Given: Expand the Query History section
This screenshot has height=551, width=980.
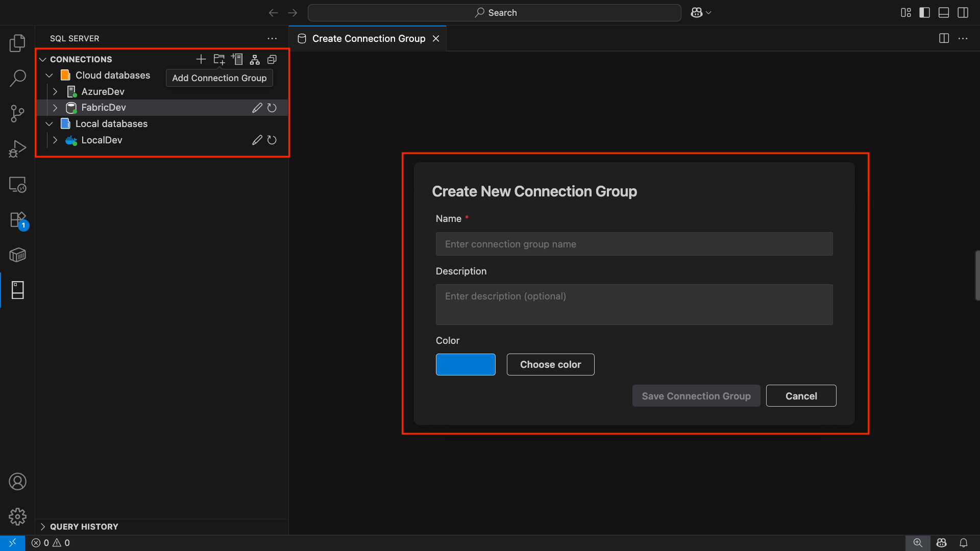Looking at the screenshot, I should pyautogui.click(x=43, y=527).
